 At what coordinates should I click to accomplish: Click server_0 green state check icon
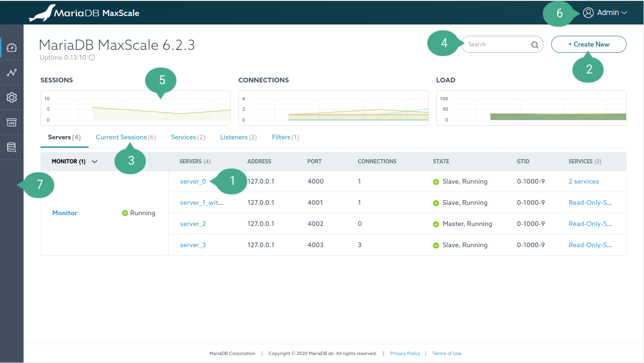tap(436, 182)
